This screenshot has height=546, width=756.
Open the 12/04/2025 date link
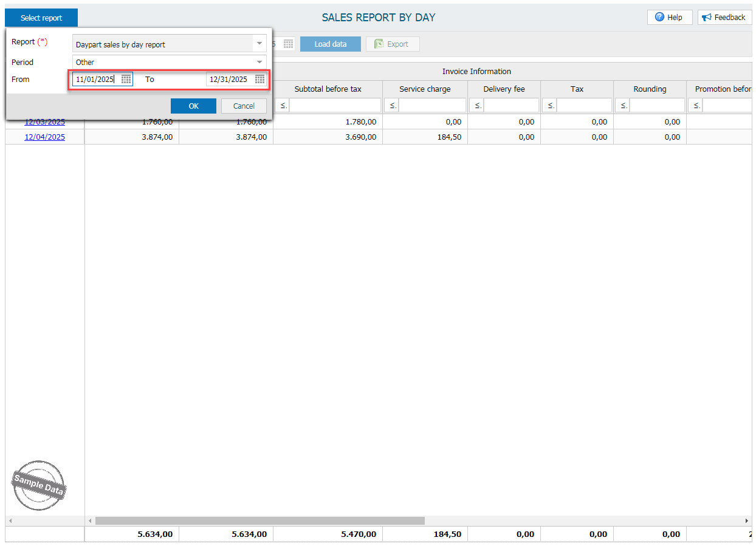[44, 137]
